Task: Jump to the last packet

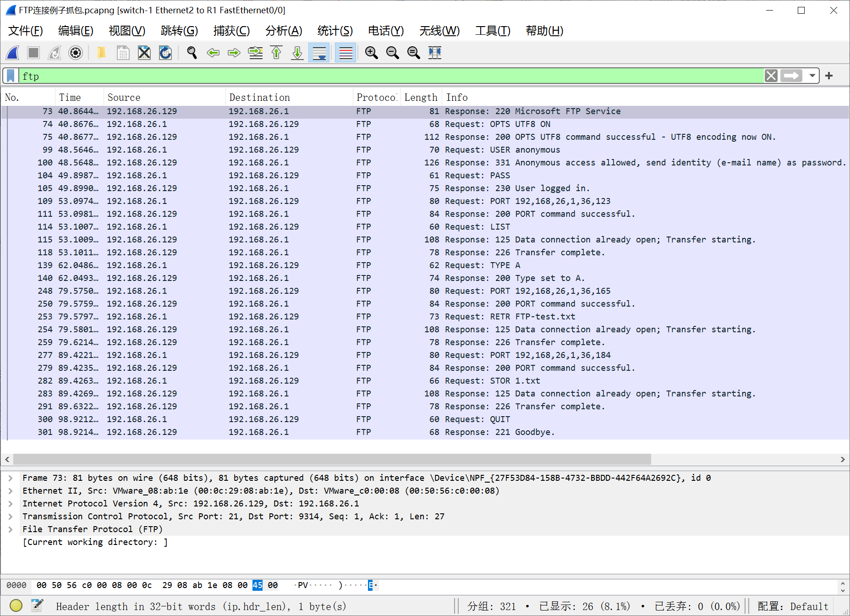Action: 297,53
